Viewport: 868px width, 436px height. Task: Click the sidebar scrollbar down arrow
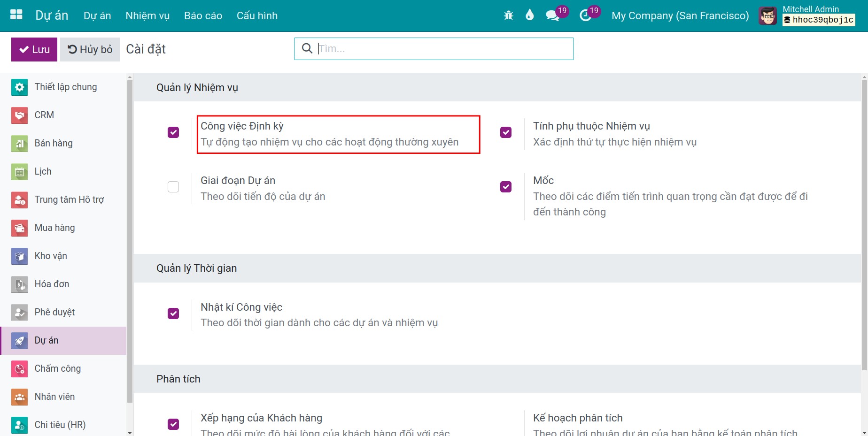click(130, 432)
